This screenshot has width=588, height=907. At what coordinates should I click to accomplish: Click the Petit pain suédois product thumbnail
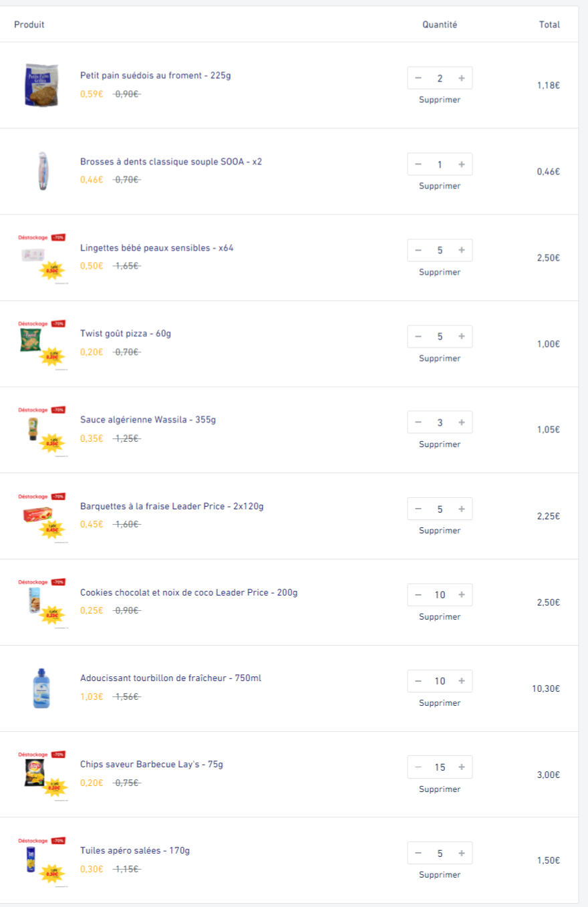(x=41, y=86)
